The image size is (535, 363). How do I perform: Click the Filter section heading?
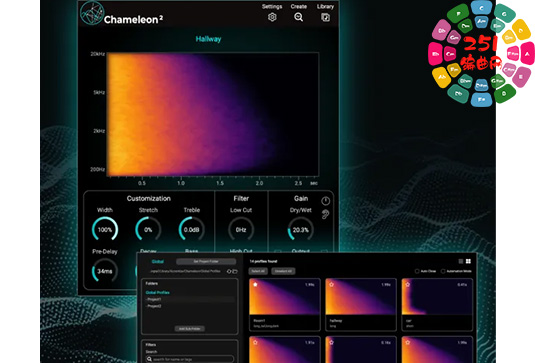click(x=241, y=199)
